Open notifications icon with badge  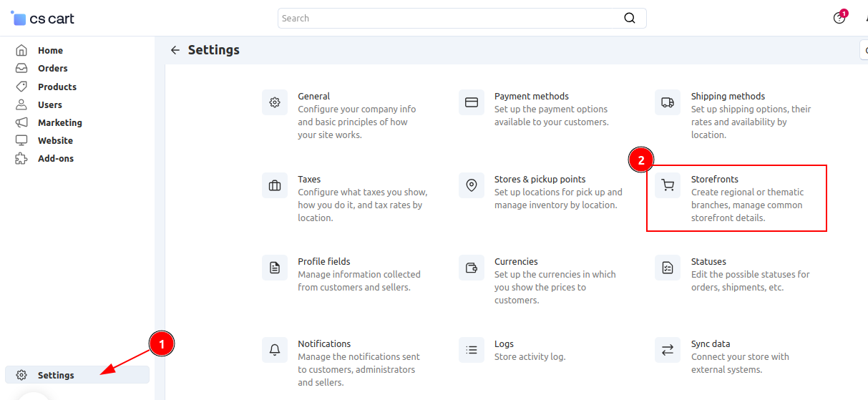click(x=840, y=18)
